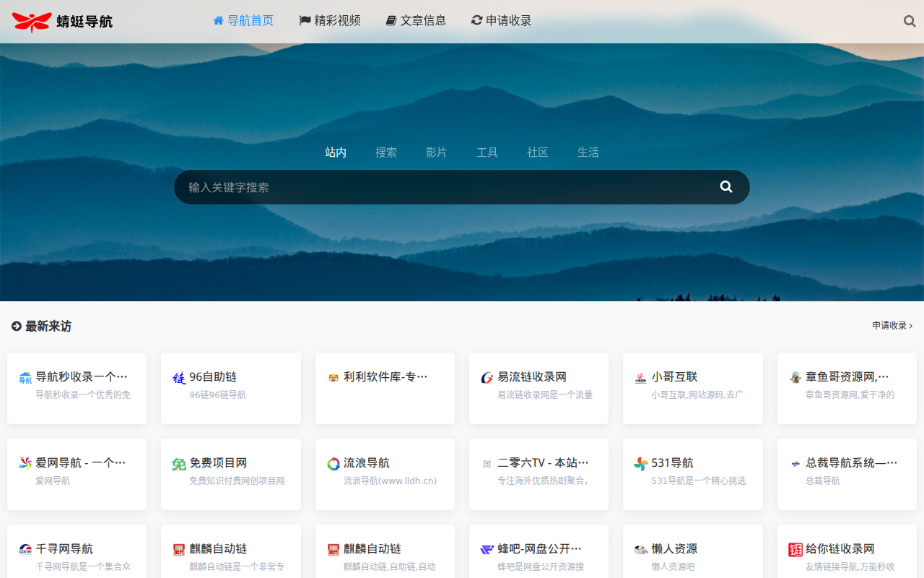
Task: Click the 流浪导航 circular icon
Action: [334, 464]
